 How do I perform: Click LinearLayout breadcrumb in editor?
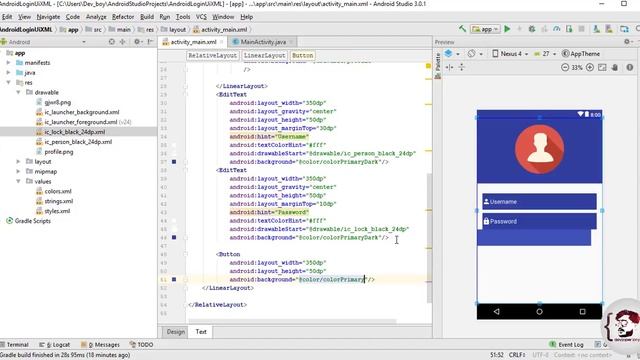264,56
